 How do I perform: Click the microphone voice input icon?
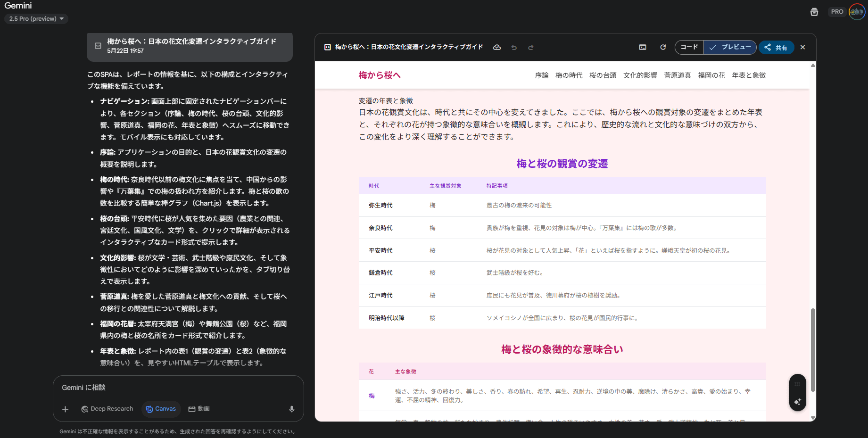click(x=292, y=409)
